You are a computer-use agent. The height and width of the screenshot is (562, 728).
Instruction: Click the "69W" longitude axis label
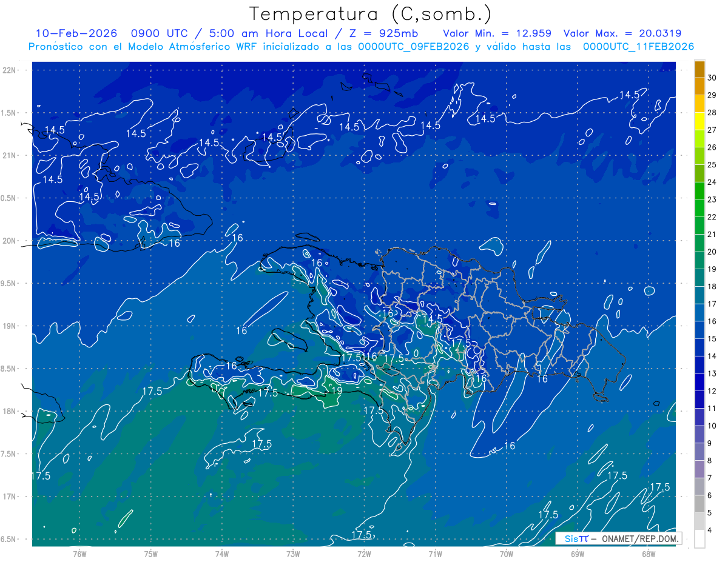click(578, 554)
